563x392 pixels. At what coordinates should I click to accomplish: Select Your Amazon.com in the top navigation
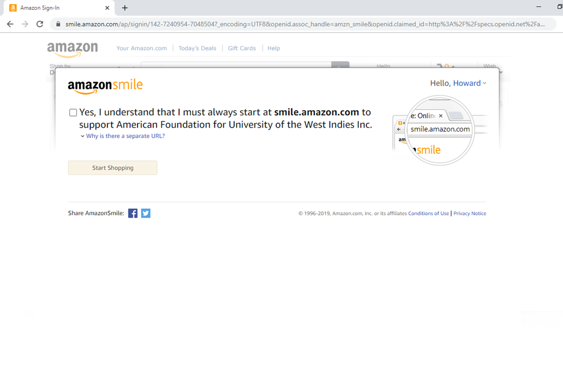[x=142, y=48]
